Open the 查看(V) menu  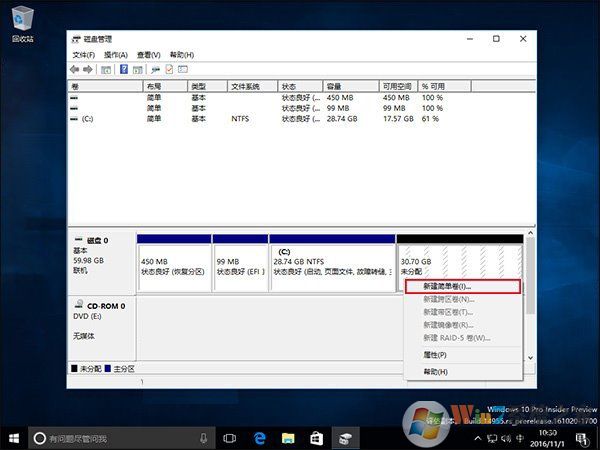(149, 55)
